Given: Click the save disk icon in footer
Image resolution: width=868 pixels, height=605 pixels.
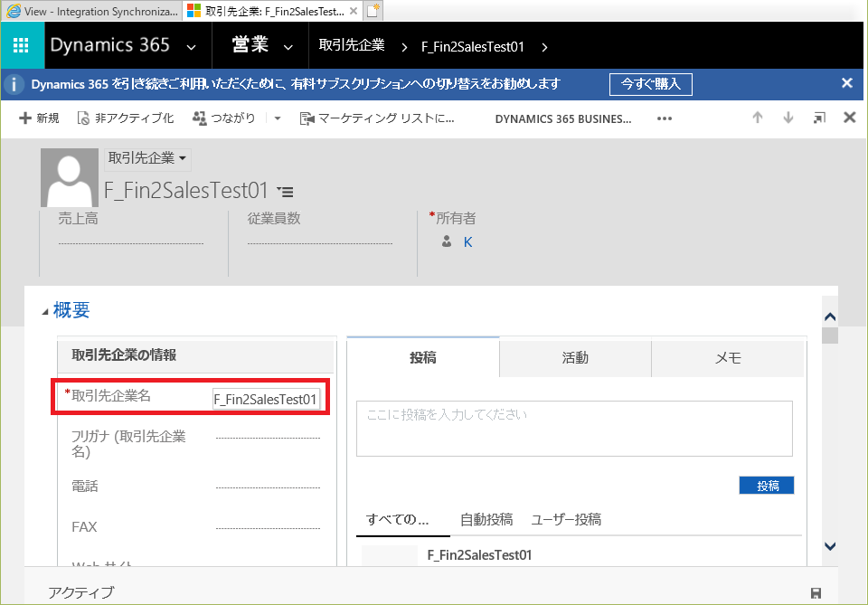Looking at the screenshot, I should coord(816,593).
